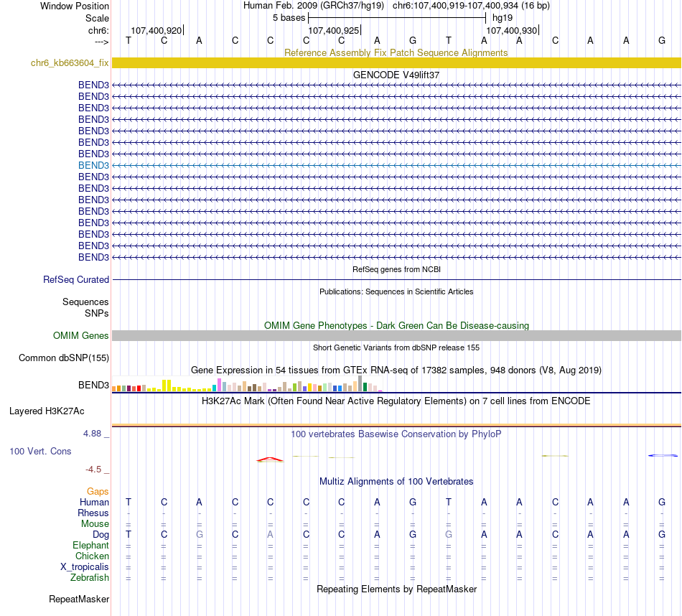This screenshot has height=616, width=682.
Task: Click the 107,400,925 position marker
Action: [x=334, y=30]
